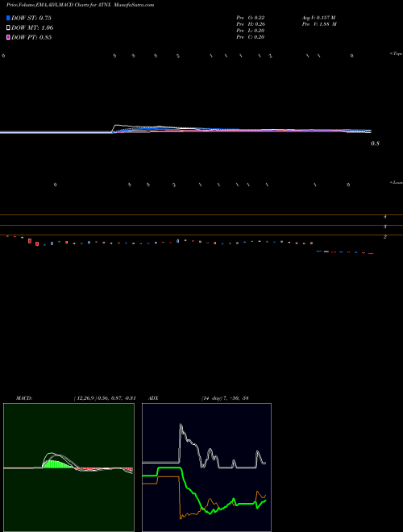The width and height of the screenshot is (403, 532).
Task: Click the white DOW MT legend swatch
Action: [x=8, y=27]
